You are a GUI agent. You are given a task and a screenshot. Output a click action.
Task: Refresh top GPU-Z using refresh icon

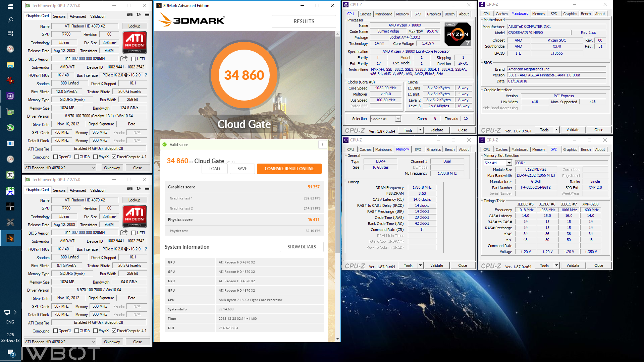tap(139, 14)
